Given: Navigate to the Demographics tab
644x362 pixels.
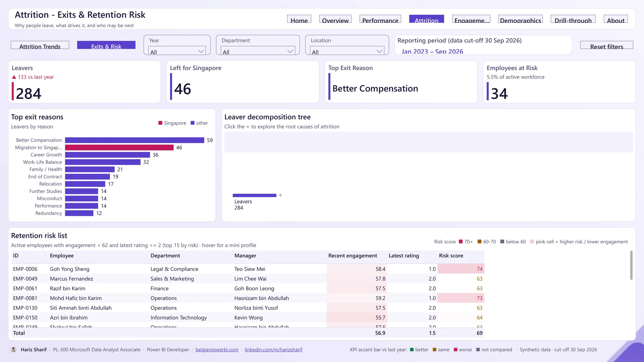Looking at the screenshot, I should pos(521,19).
